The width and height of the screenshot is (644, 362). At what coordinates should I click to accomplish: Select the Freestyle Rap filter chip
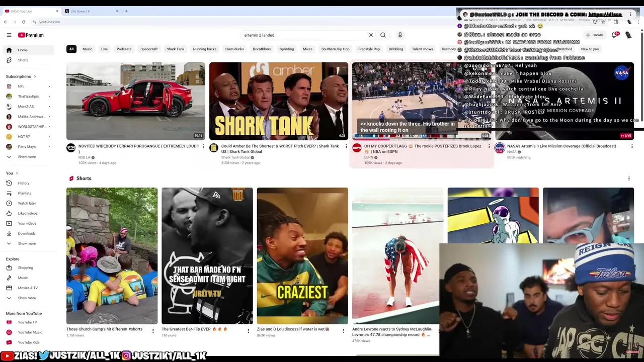(x=369, y=49)
